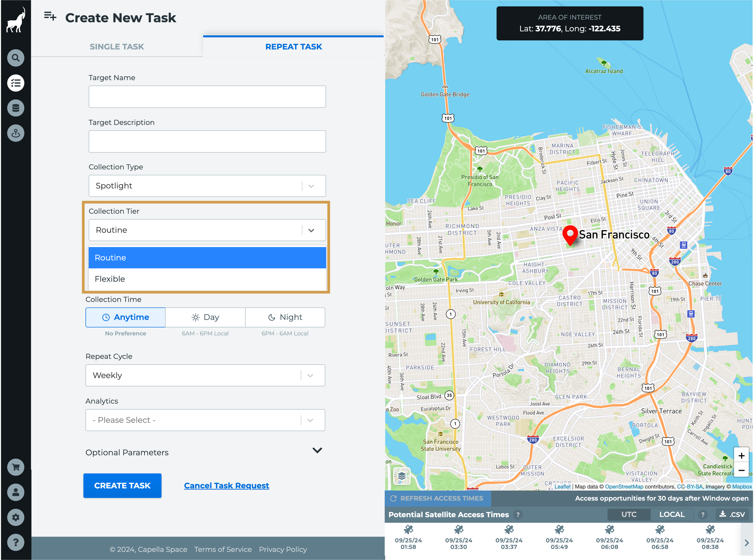754x560 pixels.
Task: Open the search sidebar icon
Action: click(16, 58)
